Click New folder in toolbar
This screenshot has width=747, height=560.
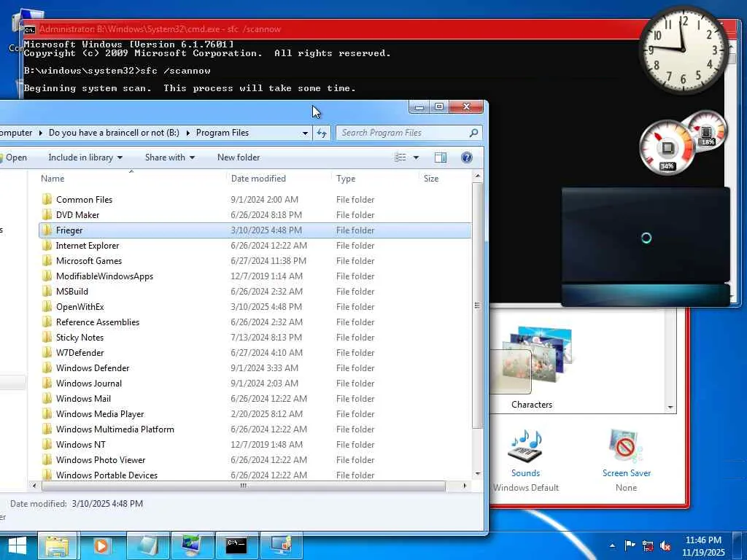pos(239,157)
